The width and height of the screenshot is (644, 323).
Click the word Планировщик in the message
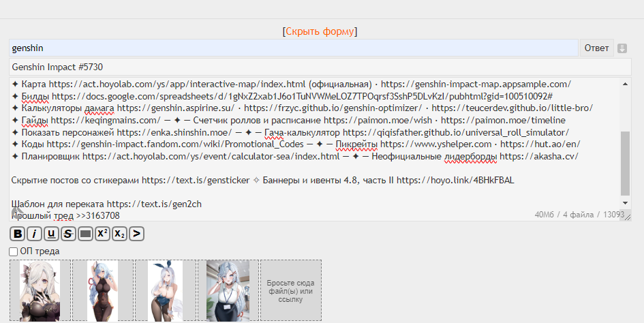click(x=51, y=156)
